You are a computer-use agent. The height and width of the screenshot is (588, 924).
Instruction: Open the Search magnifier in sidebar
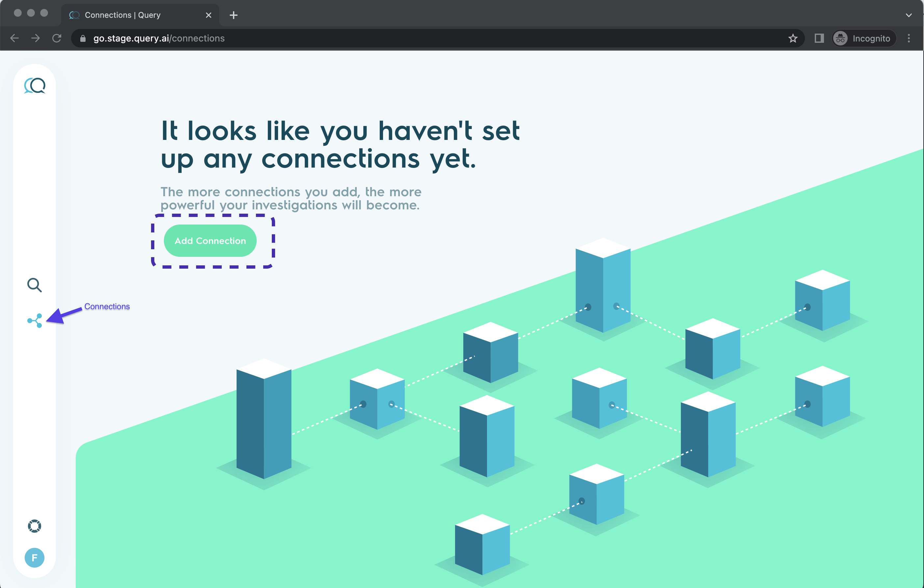coord(34,285)
